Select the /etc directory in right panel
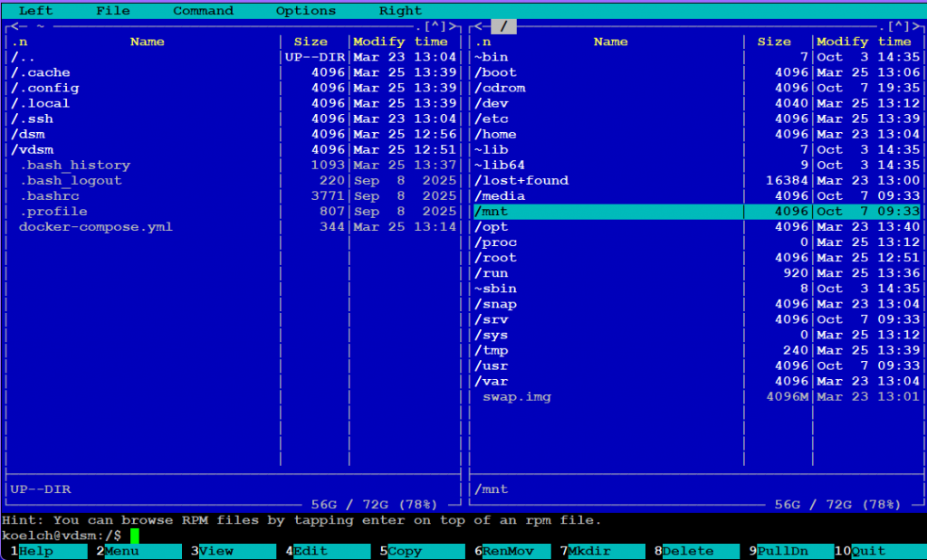Image resolution: width=927 pixels, height=560 pixels. pos(492,119)
